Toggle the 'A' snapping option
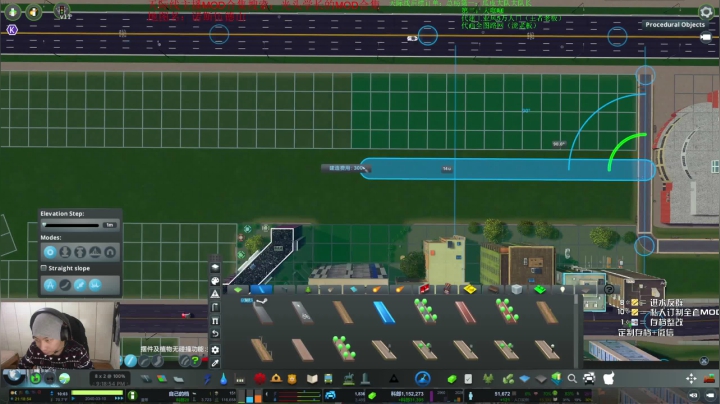This screenshot has height=404, width=720. coord(50,285)
